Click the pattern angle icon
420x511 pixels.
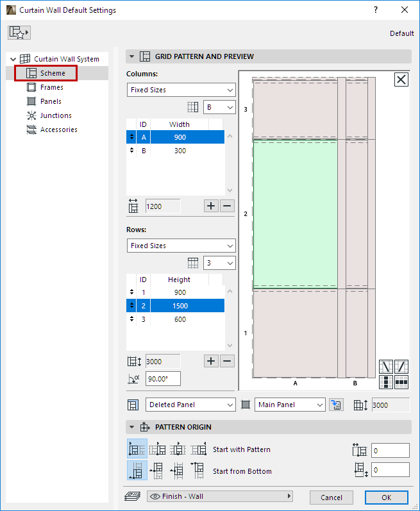(x=133, y=379)
